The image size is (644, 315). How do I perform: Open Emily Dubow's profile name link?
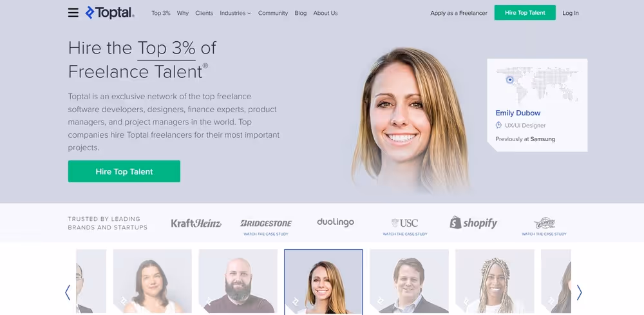tap(518, 113)
